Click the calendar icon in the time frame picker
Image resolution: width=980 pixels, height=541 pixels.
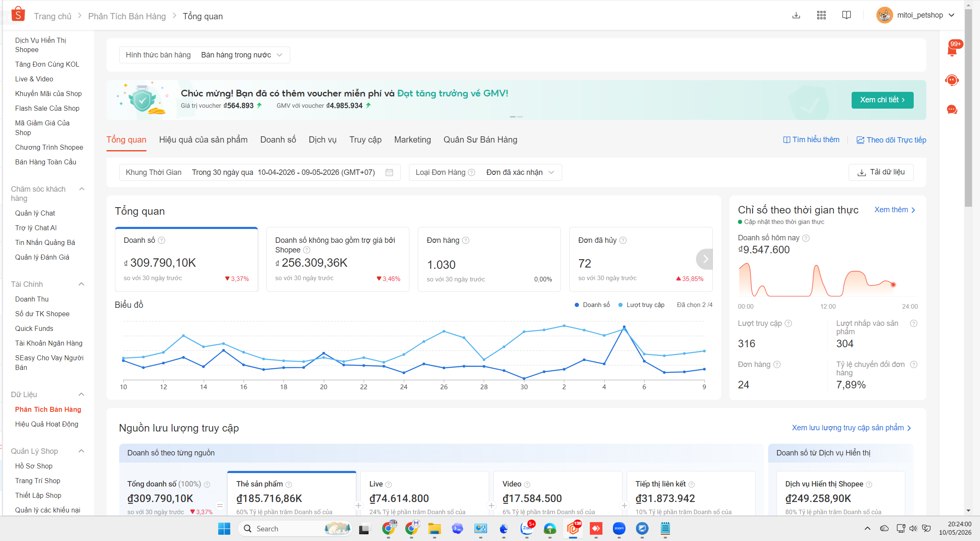pyautogui.click(x=389, y=172)
